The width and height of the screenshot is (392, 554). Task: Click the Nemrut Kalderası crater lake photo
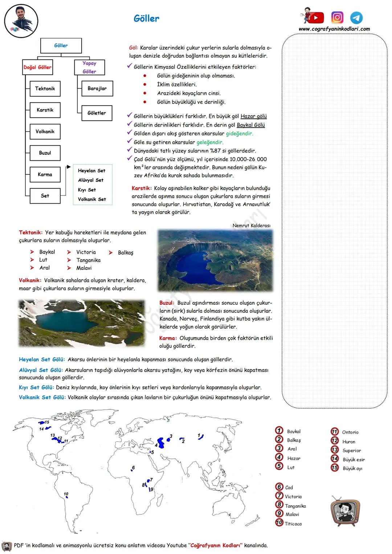point(215,260)
